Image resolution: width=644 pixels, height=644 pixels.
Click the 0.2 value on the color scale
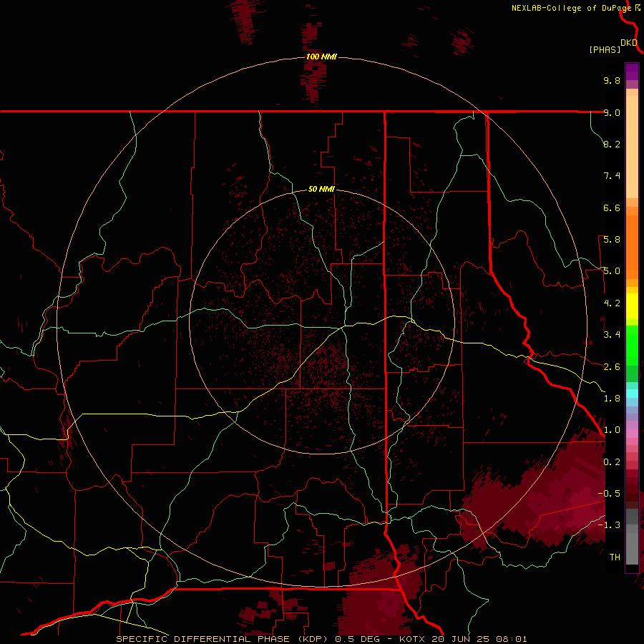[612, 462]
